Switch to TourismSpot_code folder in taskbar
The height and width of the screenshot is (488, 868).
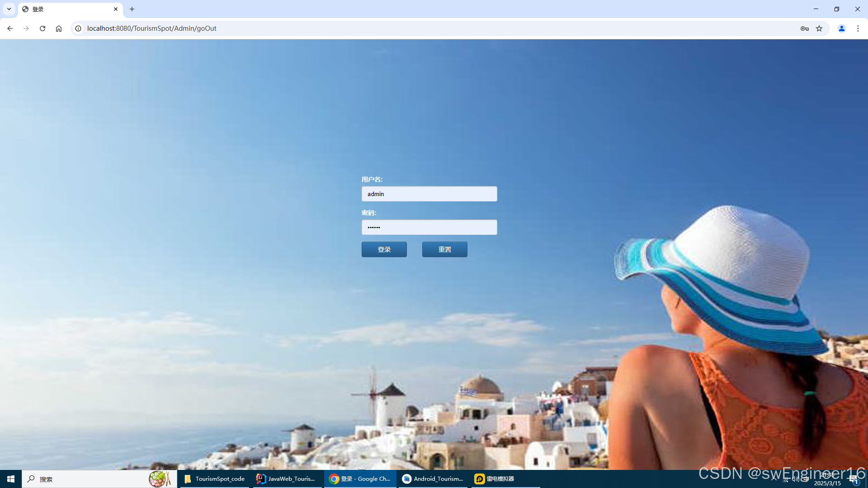[x=215, y=479]
